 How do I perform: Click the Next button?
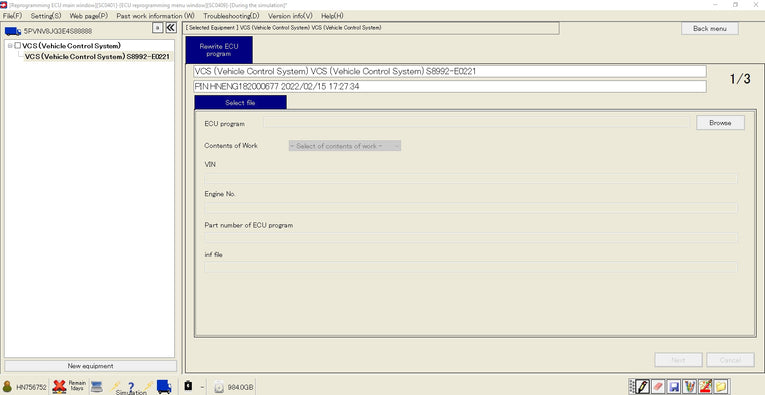(x=678, y=360)
